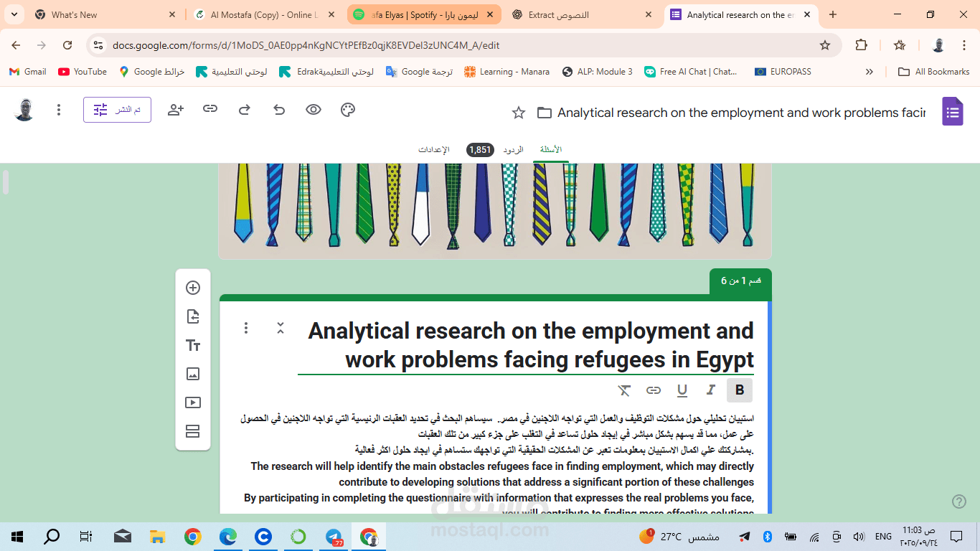Switch to the Extract النصوص browser tab
This screenshot has height=551, width=980.
tap(583, 14)
